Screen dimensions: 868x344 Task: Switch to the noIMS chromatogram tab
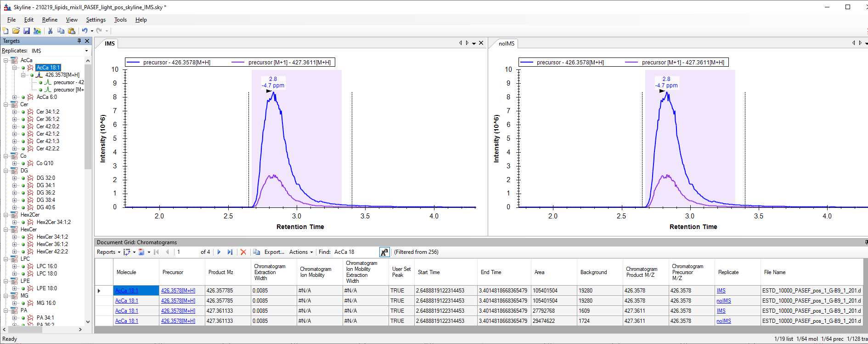[x=506, y=44]
